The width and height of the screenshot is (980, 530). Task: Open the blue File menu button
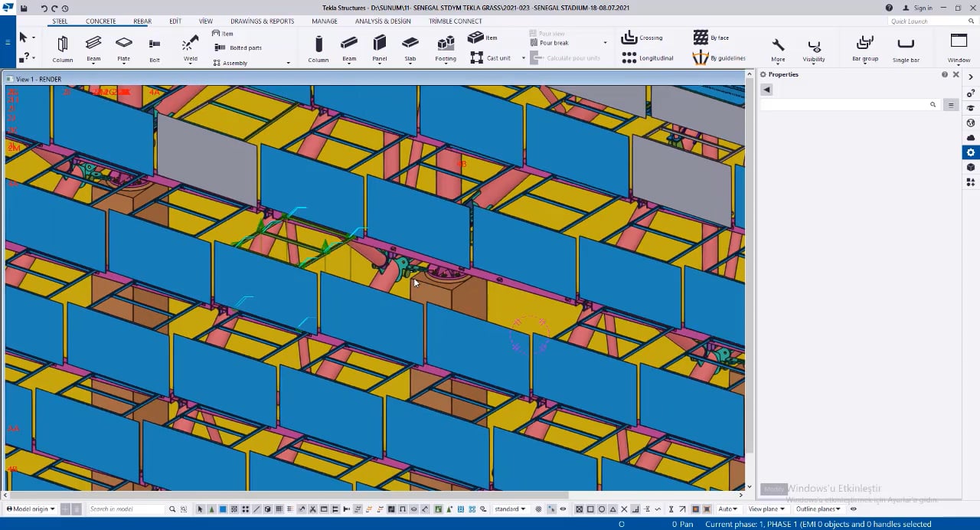[x=8, y=43]
